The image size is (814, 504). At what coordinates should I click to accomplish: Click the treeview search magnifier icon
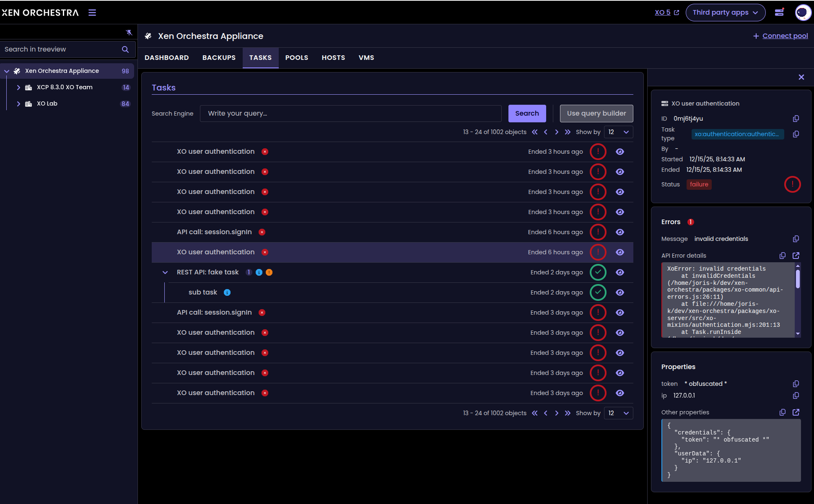125,49
